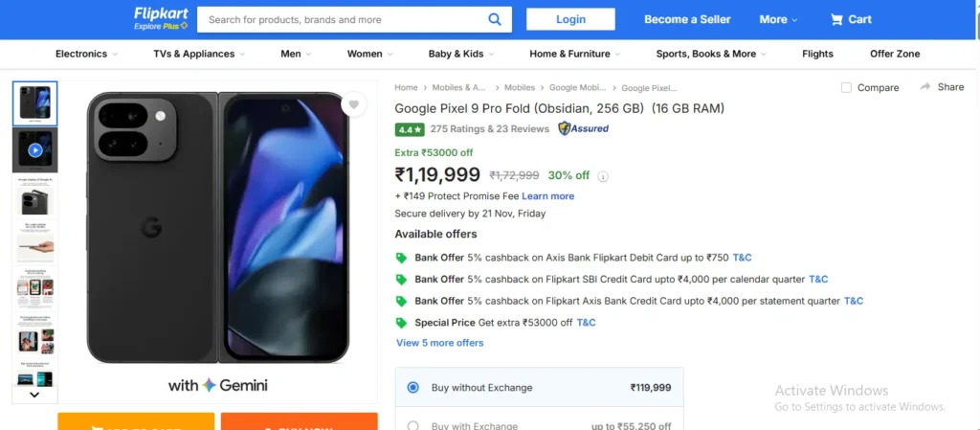
Task: Expand the More dropdown in header
Action: [x=779, y=19]
